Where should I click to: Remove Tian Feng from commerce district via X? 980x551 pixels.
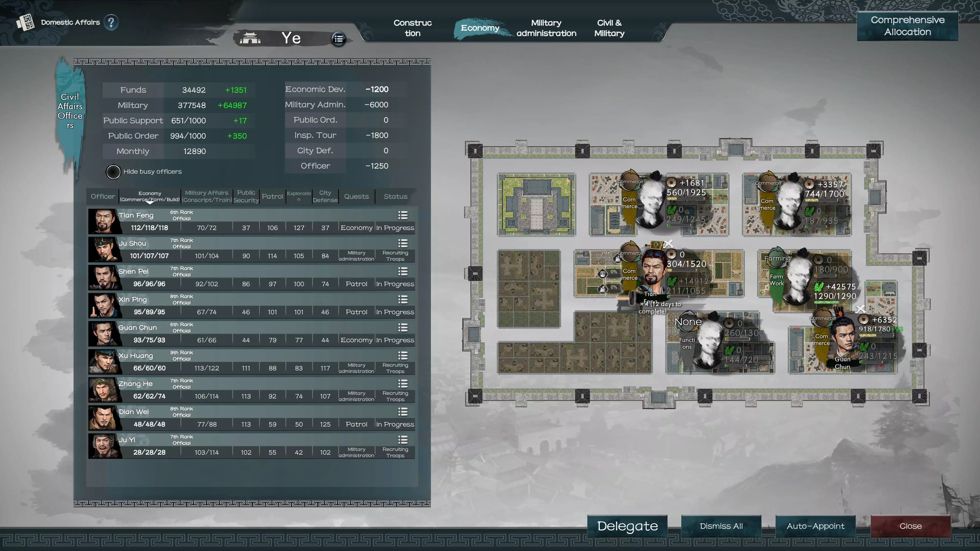pos(668,243)
